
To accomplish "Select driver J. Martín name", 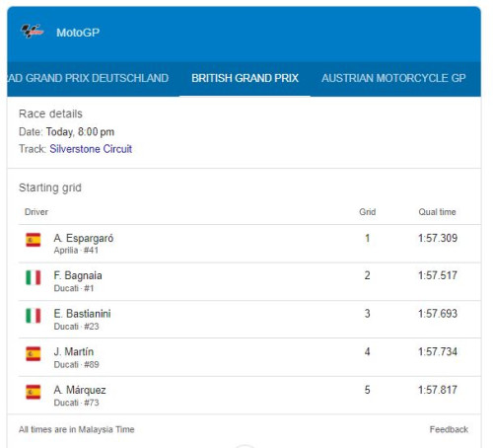I will click(x=74, y=351).
